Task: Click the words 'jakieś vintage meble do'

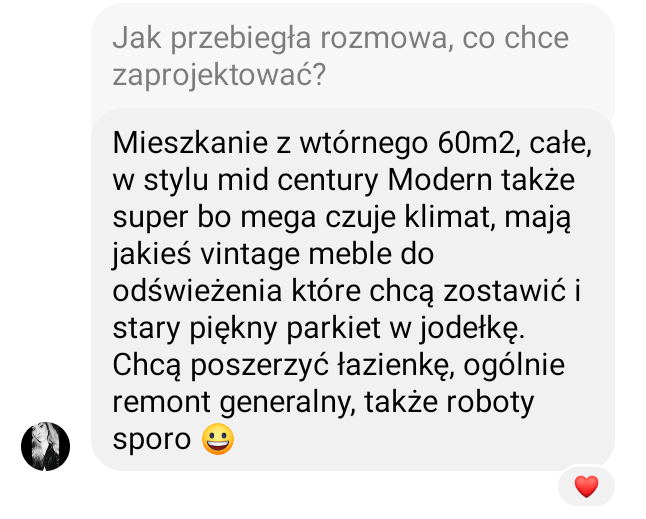Action: [x=273, y=255]
